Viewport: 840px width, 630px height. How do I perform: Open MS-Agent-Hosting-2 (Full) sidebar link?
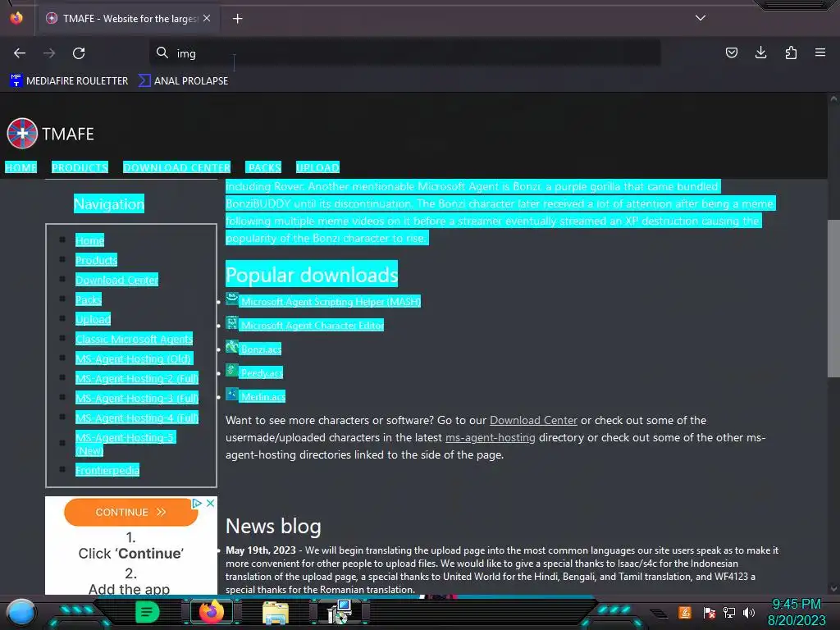point(137,379)
